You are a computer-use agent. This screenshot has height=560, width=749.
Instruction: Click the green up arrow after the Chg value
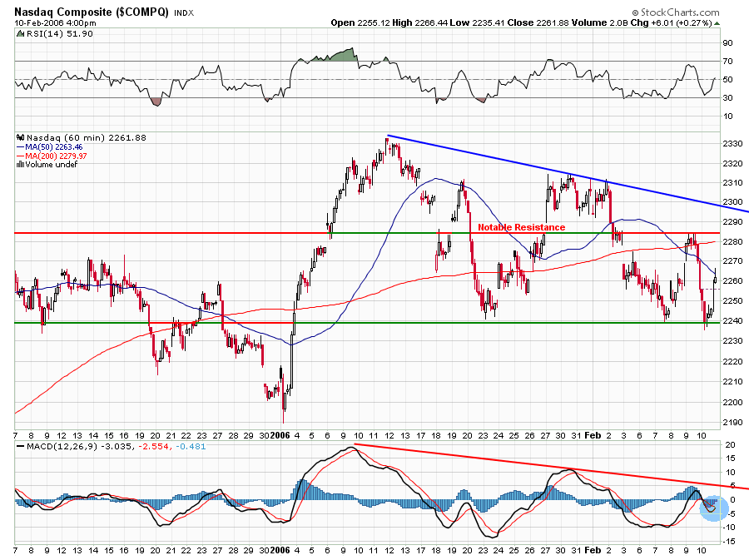[x=717, y=23]
